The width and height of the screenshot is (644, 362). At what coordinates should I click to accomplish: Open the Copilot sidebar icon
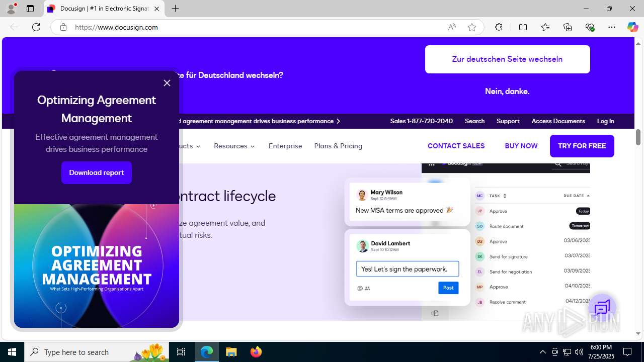632,27
